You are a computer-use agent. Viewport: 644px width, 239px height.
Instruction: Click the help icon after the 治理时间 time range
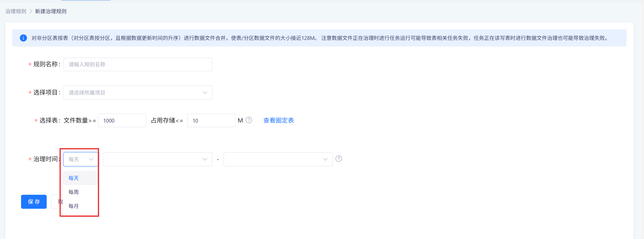339,159
